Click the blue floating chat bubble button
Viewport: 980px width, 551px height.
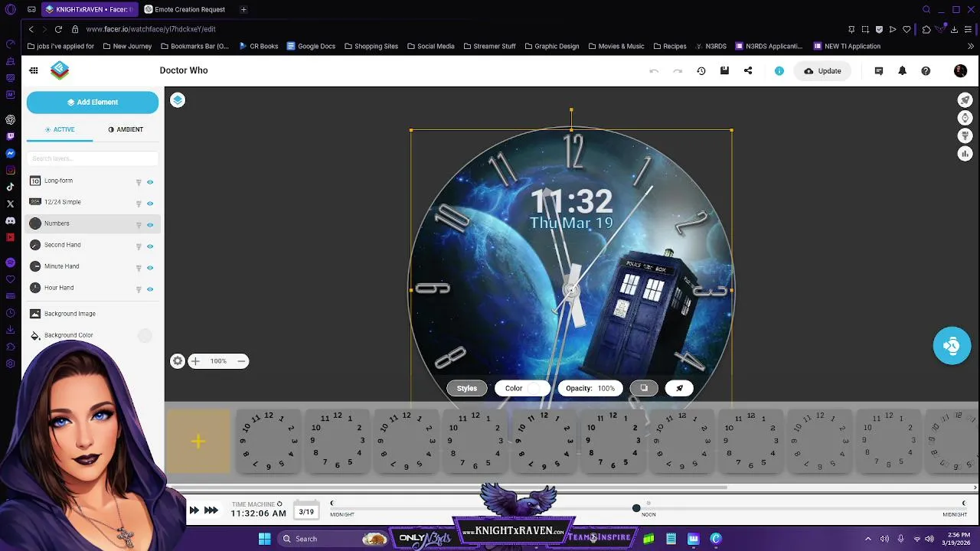(x=952, y=346)
